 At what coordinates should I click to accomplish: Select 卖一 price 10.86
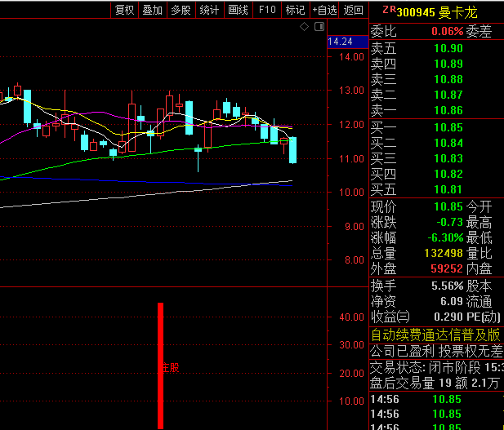[448, 110]
